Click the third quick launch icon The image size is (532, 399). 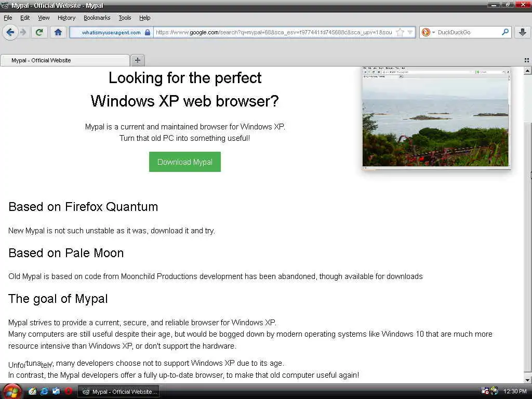(56, 391)
